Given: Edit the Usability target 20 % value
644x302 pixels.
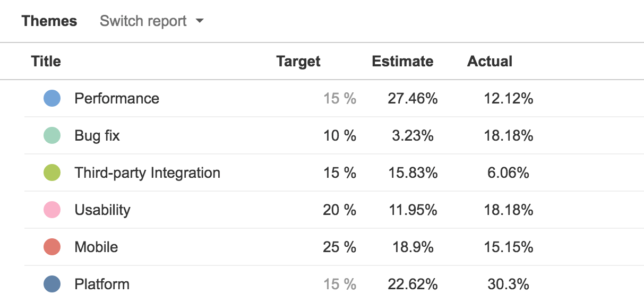Looking at the screenshot, I should 339,210.
